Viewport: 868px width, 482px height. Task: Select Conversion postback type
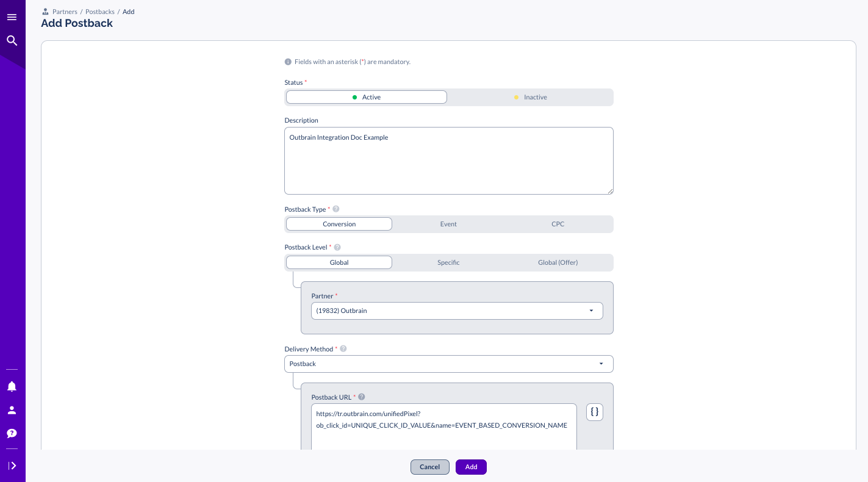pos(339,224)
